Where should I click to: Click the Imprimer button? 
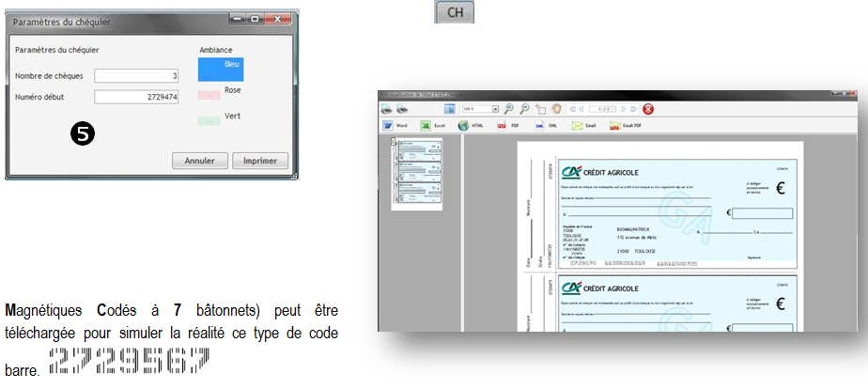tap(259, 161)
